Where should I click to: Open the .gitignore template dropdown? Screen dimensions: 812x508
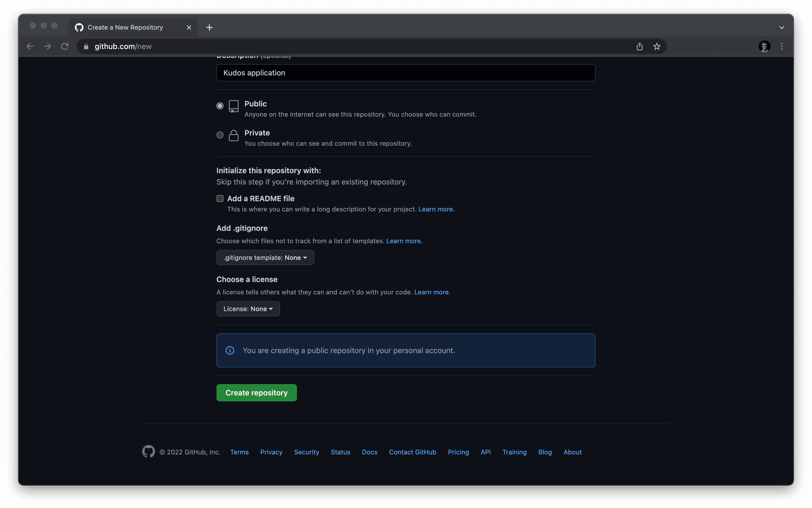[265, 258]
